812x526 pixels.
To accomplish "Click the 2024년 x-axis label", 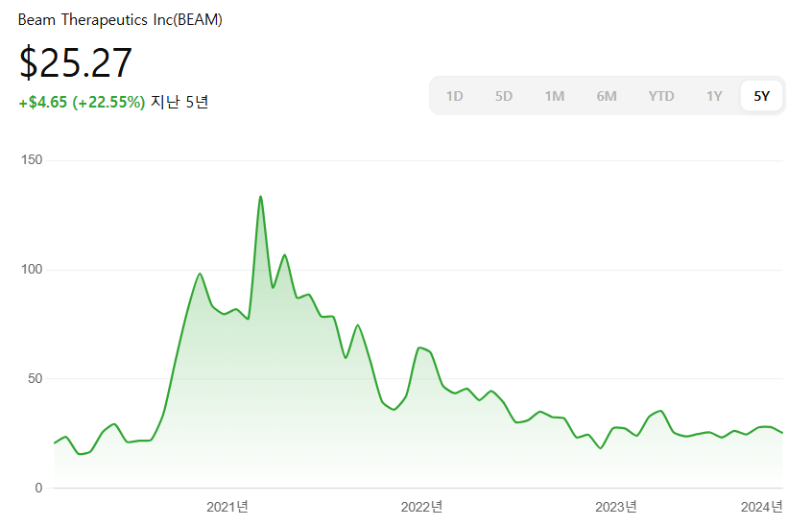I will [761, 507].
